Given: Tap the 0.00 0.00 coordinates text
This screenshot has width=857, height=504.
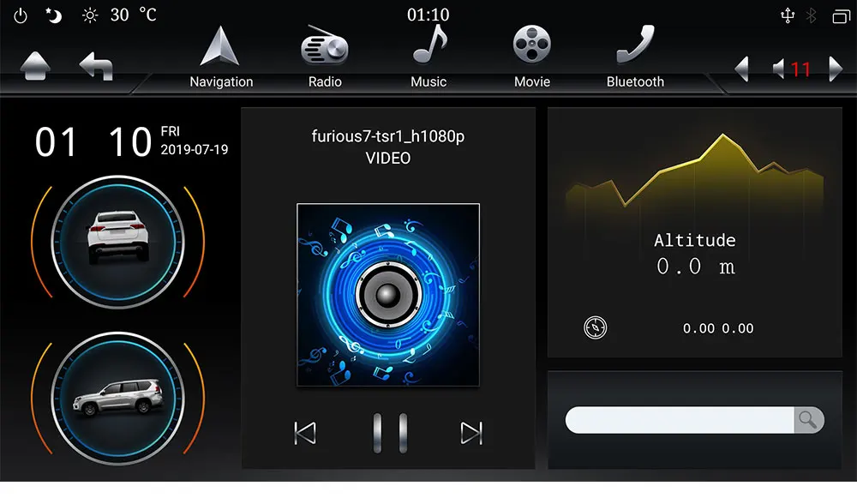Looking at the screenshot, I should click(718, 328).
